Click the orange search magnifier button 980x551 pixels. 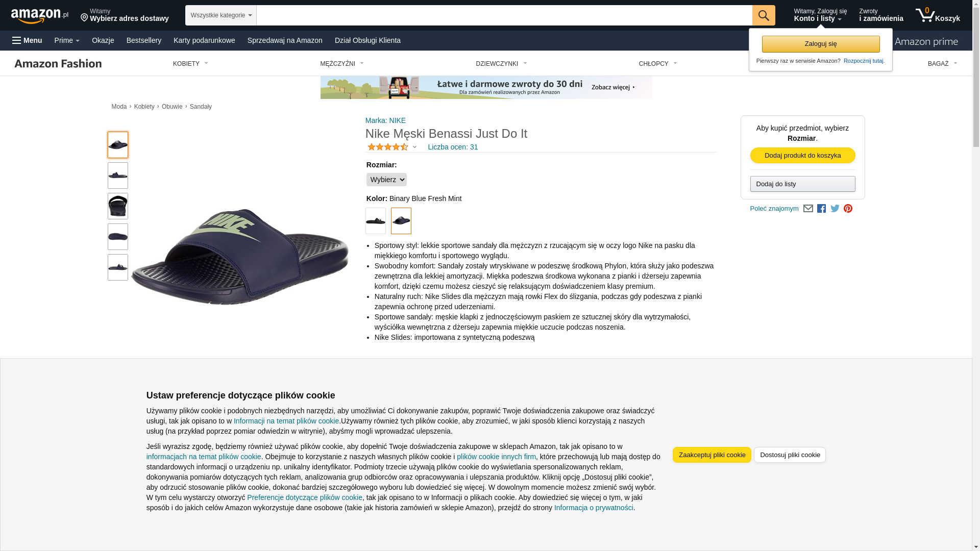click(x=763, y=15)
